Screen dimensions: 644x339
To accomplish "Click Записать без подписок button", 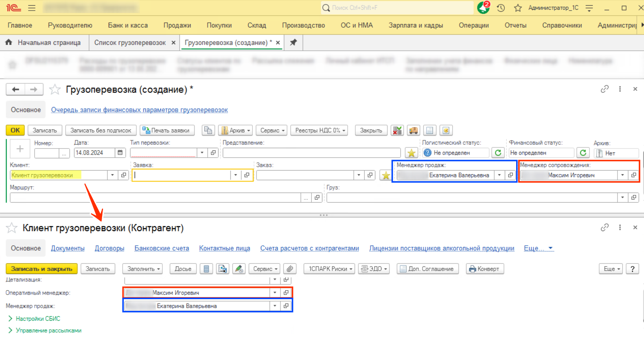I will [x=101, y=130].
